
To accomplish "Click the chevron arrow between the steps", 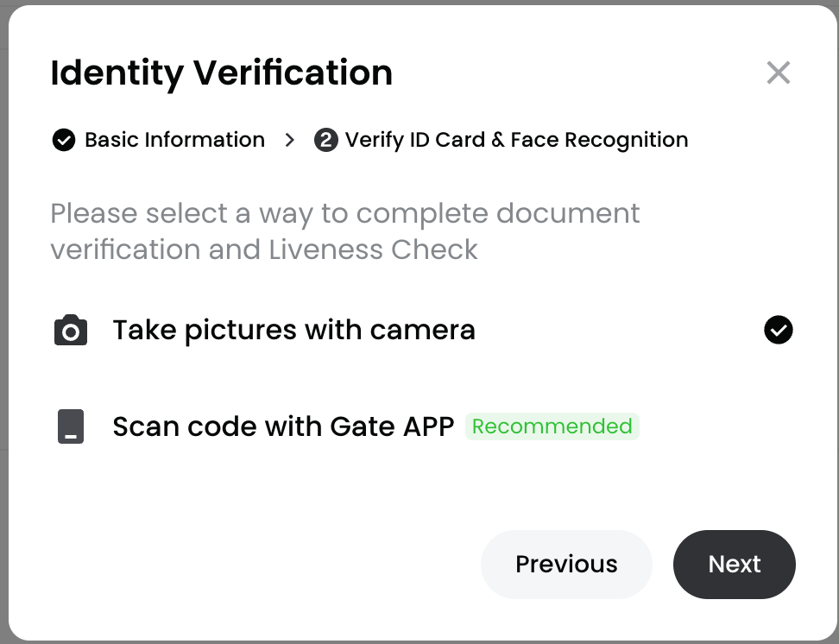I will pyautogui.click(x=290, y=140).
